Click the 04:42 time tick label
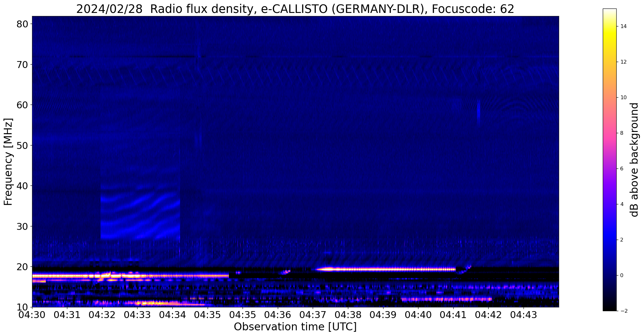This screenshot has width=644, height=336. pos(489,315)
